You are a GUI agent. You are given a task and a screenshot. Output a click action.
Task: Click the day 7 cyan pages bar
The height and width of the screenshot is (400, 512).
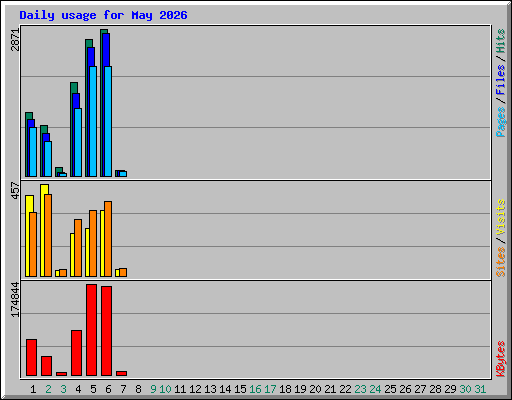coord(123,174)
